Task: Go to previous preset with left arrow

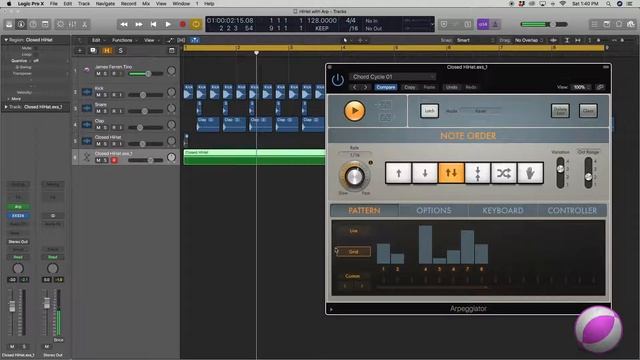Action: [x=355, y=87]
